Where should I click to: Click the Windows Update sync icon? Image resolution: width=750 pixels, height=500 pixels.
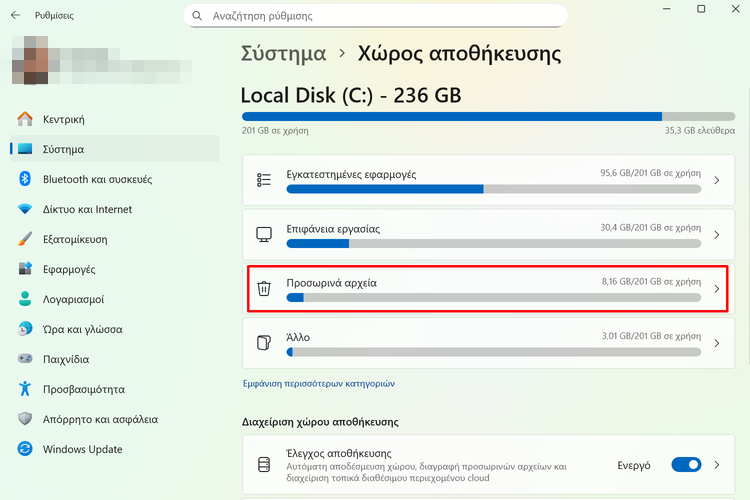point(25,449)
